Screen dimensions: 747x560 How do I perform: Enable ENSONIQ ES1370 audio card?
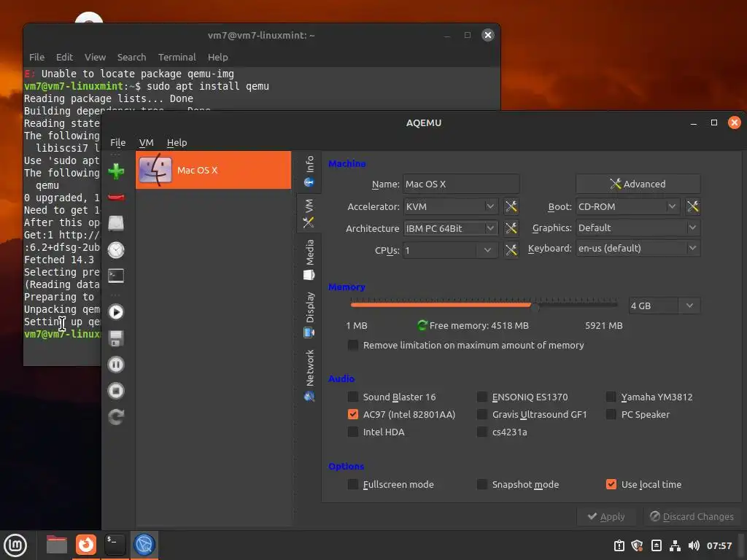[482, 397]
